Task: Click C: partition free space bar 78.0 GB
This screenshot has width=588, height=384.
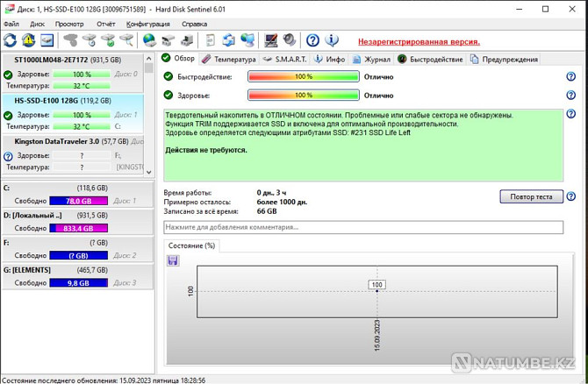Action: pos(79,201)
